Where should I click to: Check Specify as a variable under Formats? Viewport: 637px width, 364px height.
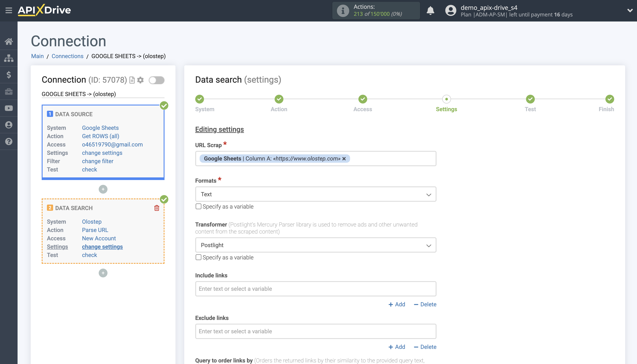[198, 207]
